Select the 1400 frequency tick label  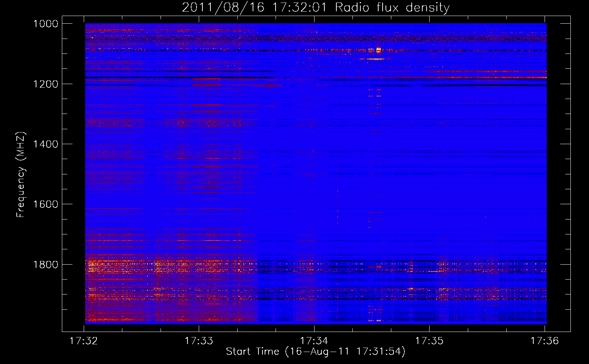[x=46, y=144]
